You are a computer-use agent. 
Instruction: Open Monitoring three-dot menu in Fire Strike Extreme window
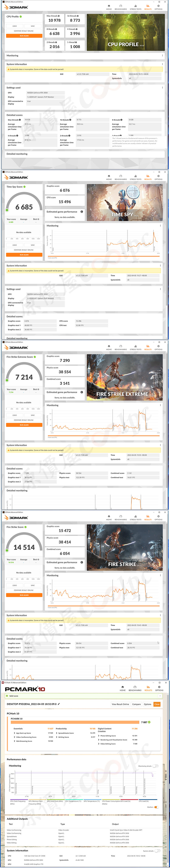[160, 405]
